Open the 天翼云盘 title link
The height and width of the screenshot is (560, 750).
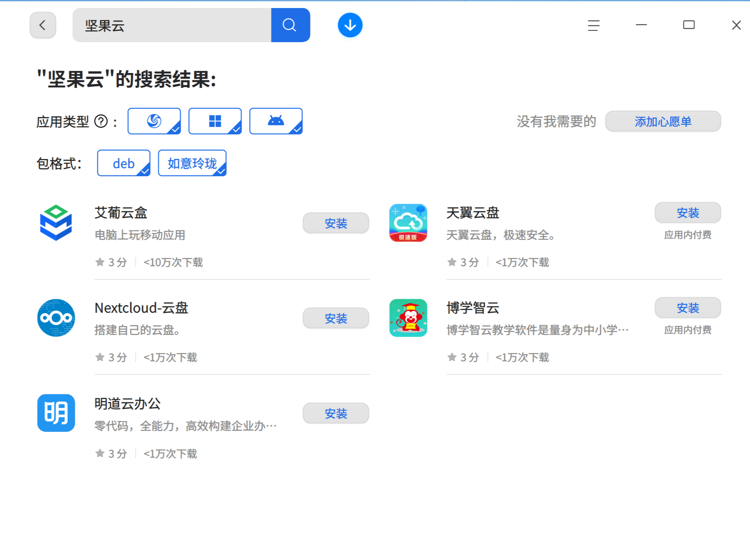pos(473,213)
